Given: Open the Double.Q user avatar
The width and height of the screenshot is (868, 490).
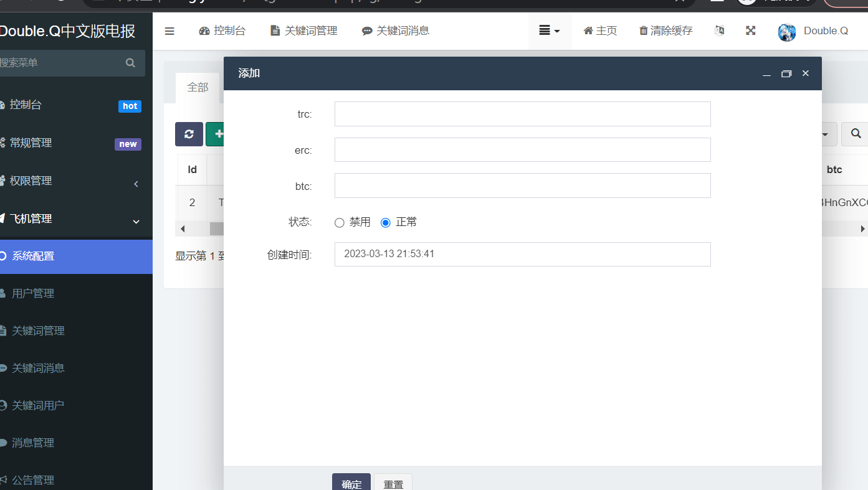Looking at the screenshot, I should [787, 32].
